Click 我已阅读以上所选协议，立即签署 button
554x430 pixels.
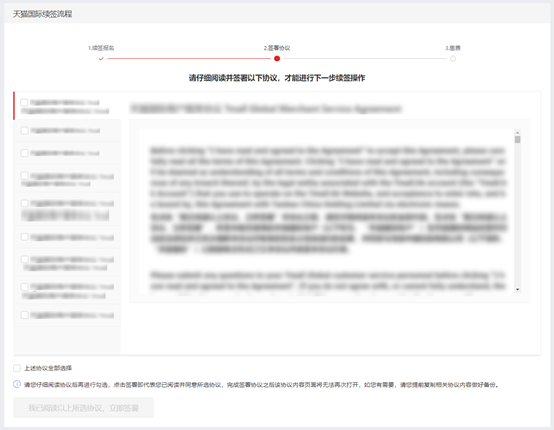(83, 408)
